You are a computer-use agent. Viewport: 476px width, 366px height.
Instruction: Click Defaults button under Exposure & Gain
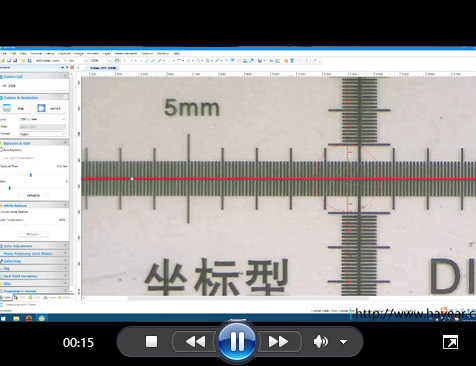pyautogui.click(x=33, y=196)
